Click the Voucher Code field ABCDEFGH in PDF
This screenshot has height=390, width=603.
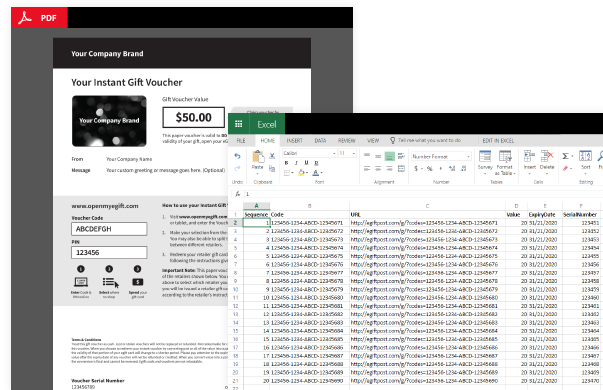point(109,229)
